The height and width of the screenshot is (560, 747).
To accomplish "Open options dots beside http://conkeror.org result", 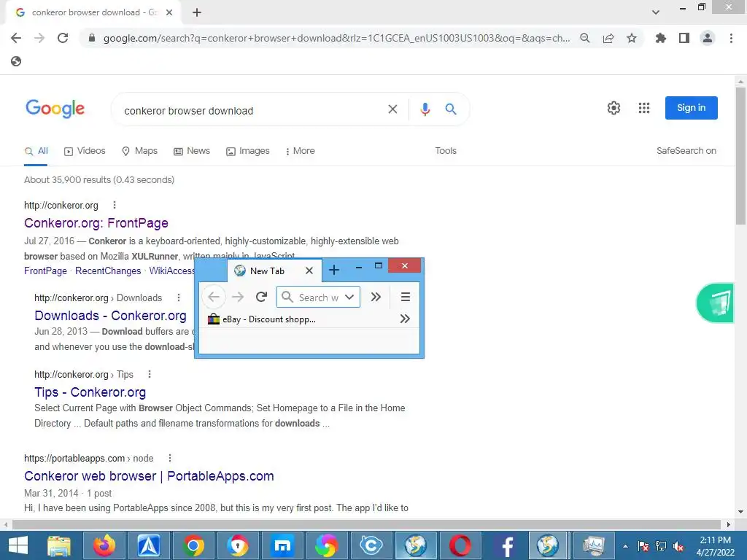I will pos(114,205).
